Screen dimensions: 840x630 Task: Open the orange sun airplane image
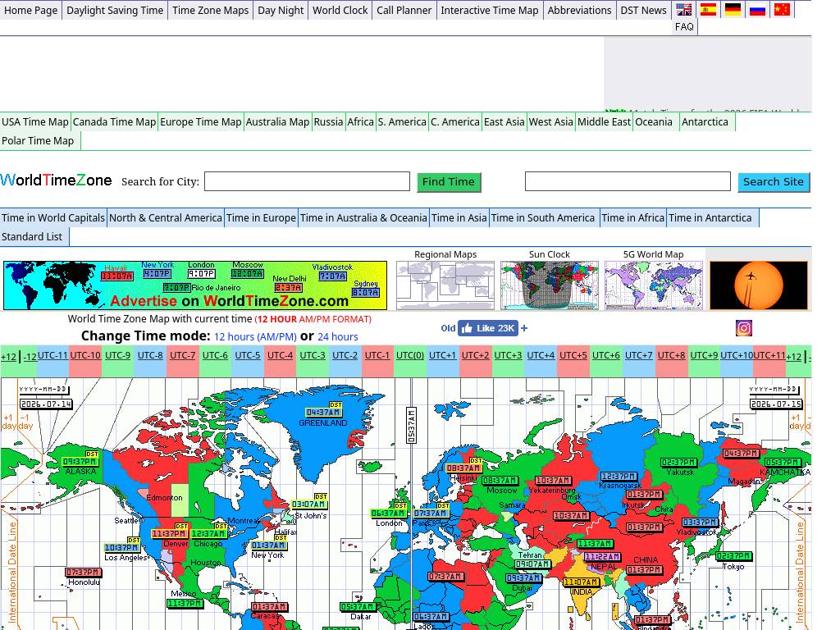click(759, 285)
